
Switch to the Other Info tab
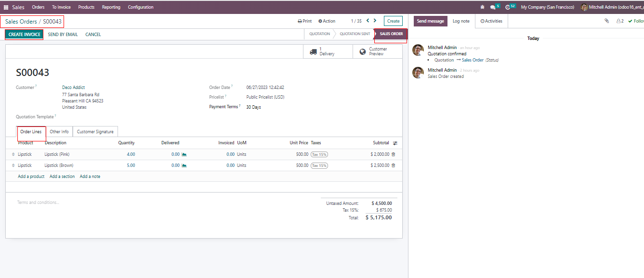pyautogui.click(x=59, y=132)
